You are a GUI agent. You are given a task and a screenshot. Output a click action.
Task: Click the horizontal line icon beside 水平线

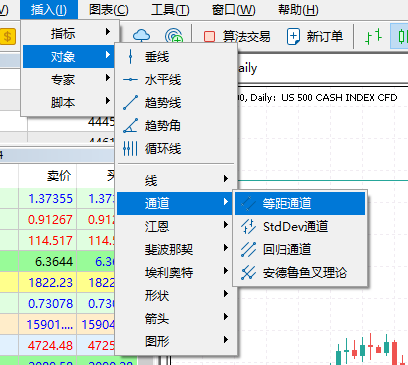[130, 80]
